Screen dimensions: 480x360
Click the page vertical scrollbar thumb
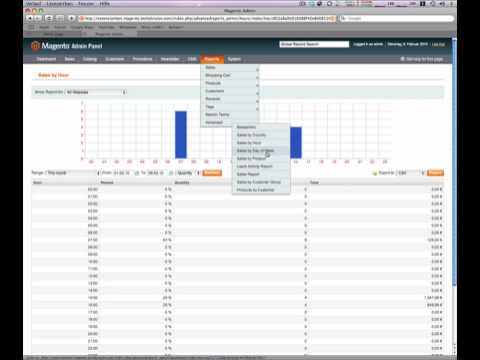coord(454,163)
